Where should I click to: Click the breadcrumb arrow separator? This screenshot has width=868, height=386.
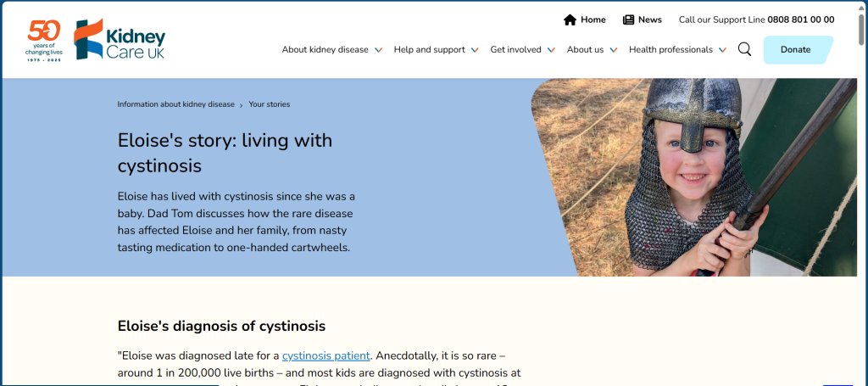point(242,105)
